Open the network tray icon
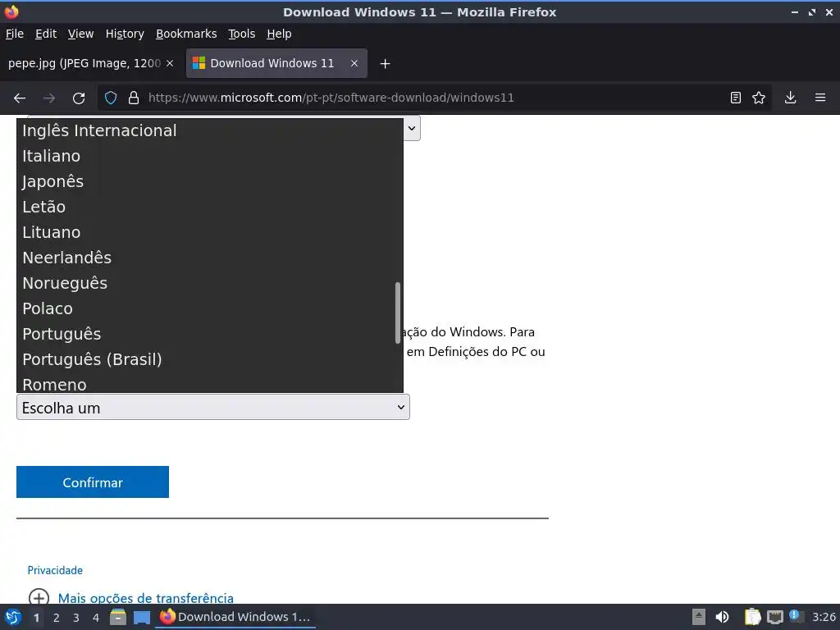Image resolution: width=840 pixels, height=630 pixels. [x=774, y=617]
